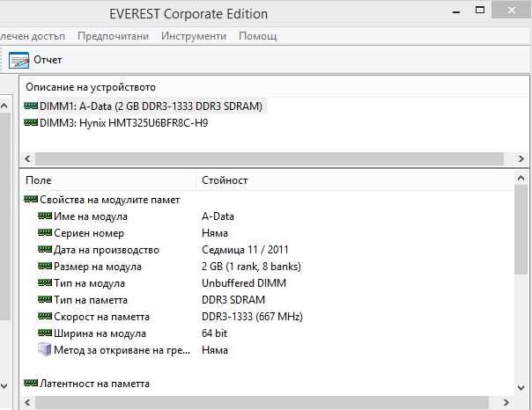Select the Сериен номер field

pyautogui.click(x=89, y=233)
